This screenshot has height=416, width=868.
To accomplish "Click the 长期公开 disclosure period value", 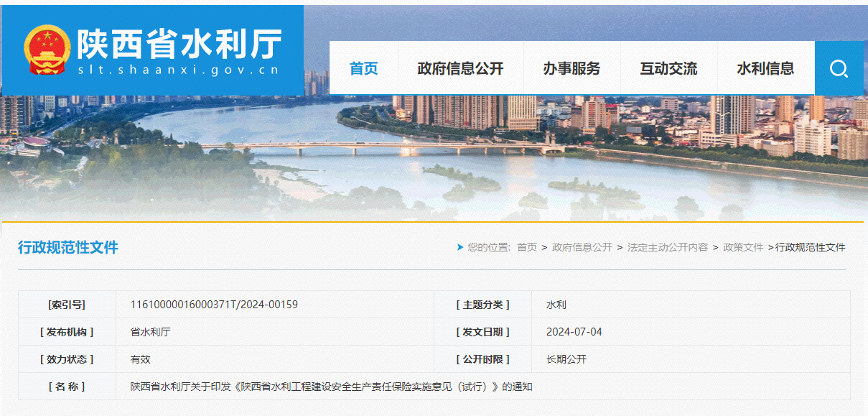I will pos(566,359).
